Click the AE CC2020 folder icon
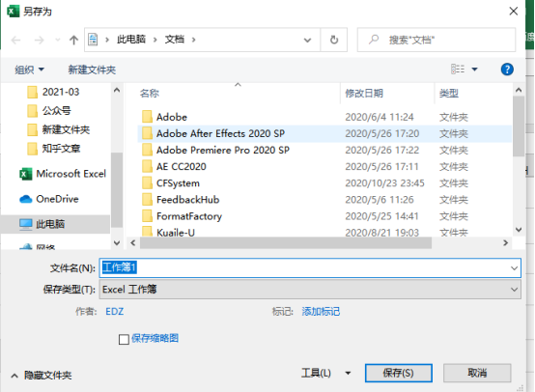Viewport: 535px width, 392px height. click(147, 166)
